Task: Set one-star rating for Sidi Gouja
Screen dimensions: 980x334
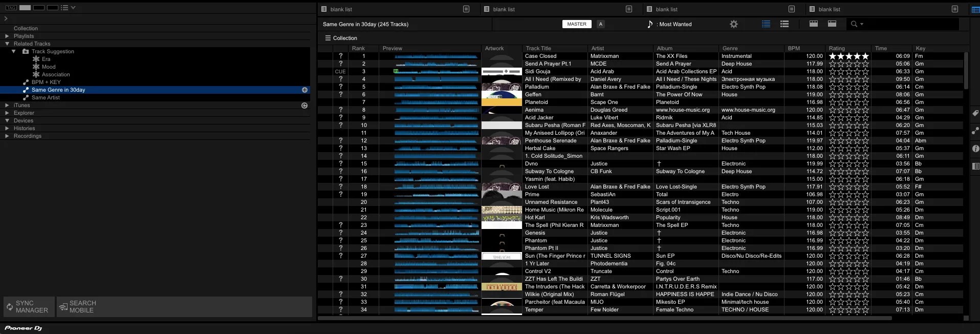Action: pos(833,72)
